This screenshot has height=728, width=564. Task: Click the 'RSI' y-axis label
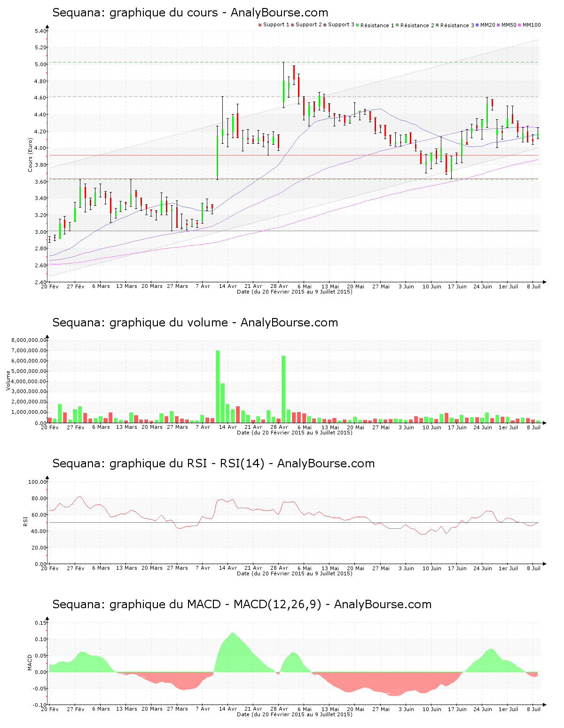(x=26, y=521)
